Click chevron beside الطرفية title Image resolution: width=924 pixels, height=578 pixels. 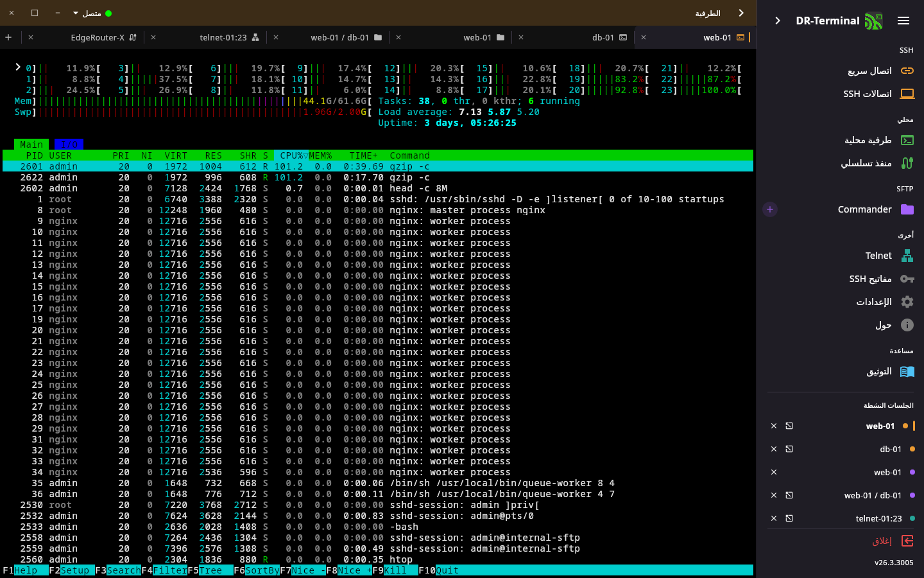click(741, 13)
